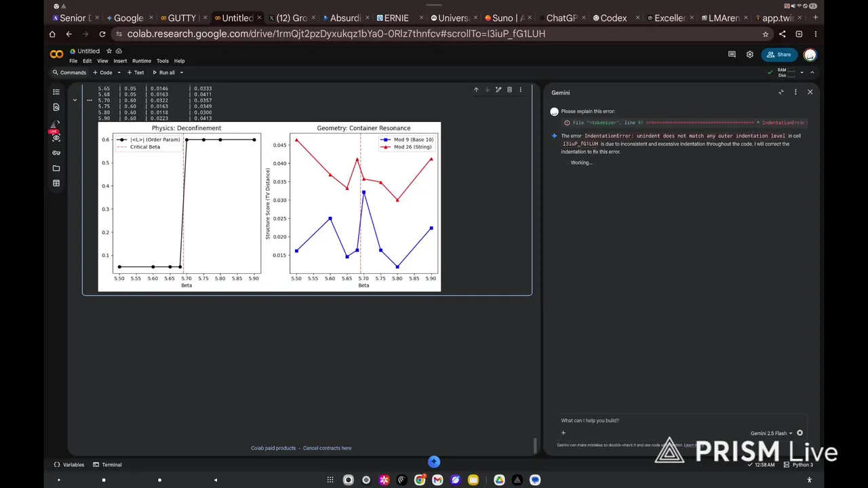Move cell up with the arrow icon
The width and height of the screenshot is (868, 488).
pos(476,89)
